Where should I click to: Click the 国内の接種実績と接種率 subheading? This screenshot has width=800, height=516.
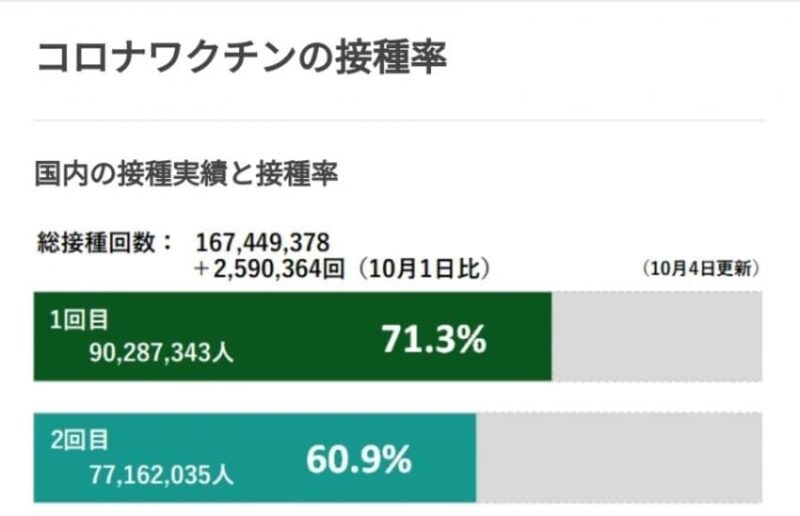click(186, 174)
